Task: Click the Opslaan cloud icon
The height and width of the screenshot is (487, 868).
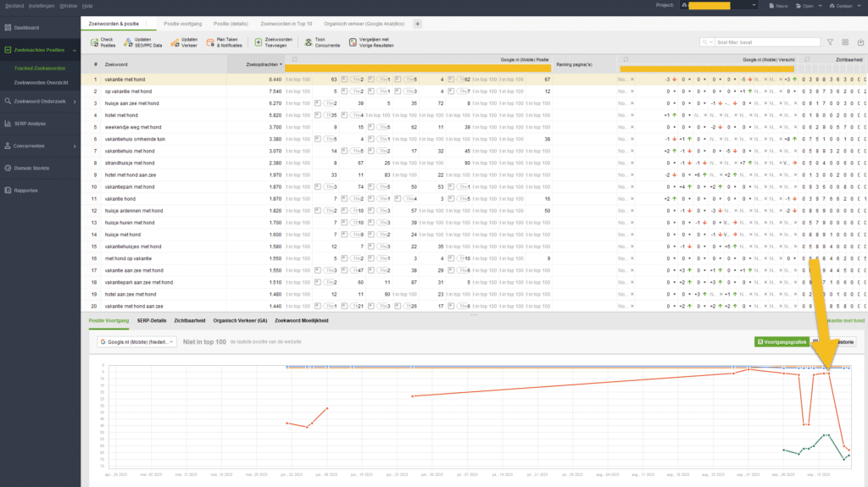Action: tap(832, 6)
